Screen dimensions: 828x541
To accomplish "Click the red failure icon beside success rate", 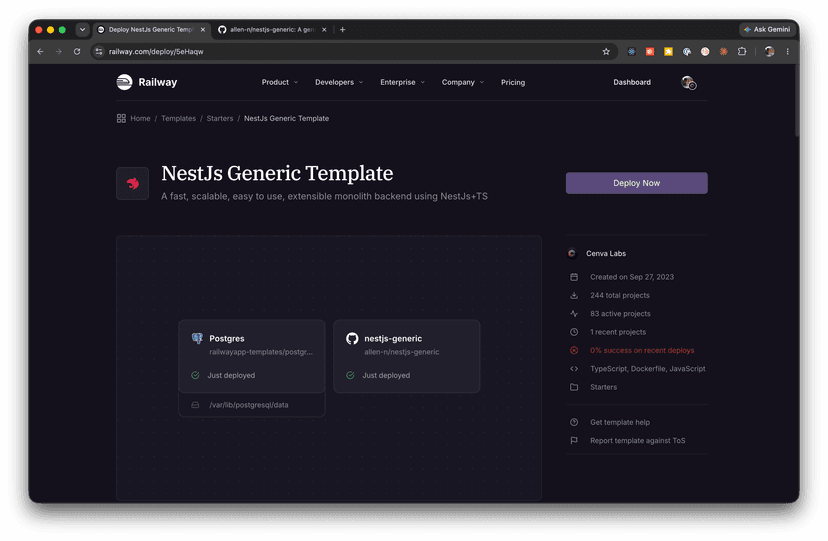I will point(574,350).
